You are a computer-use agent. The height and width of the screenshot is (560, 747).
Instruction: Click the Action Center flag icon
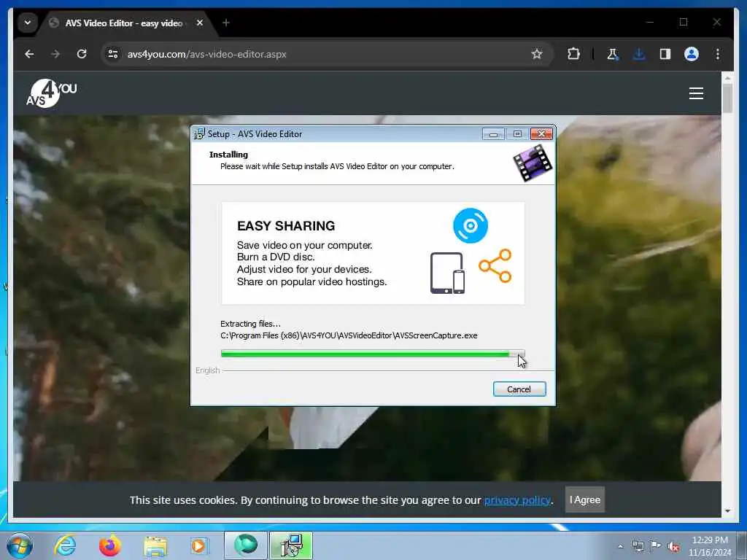pyautogui.click(x=656, y=546)
